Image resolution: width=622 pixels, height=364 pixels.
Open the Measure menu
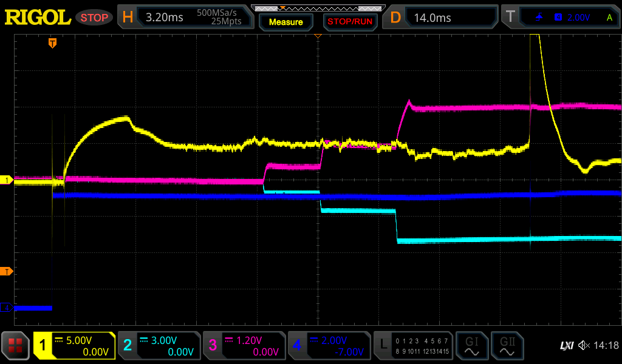[x=285, y=22]
